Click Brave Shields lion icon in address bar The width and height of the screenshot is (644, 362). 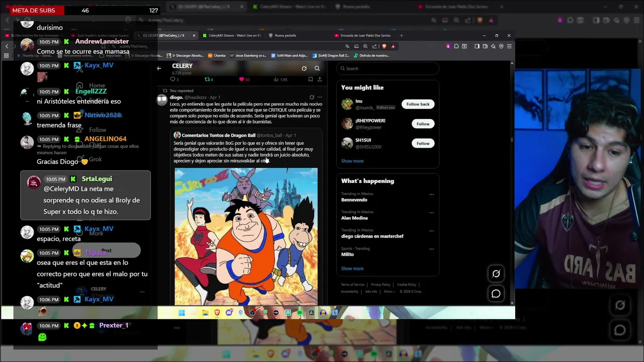tap(384, 46)
